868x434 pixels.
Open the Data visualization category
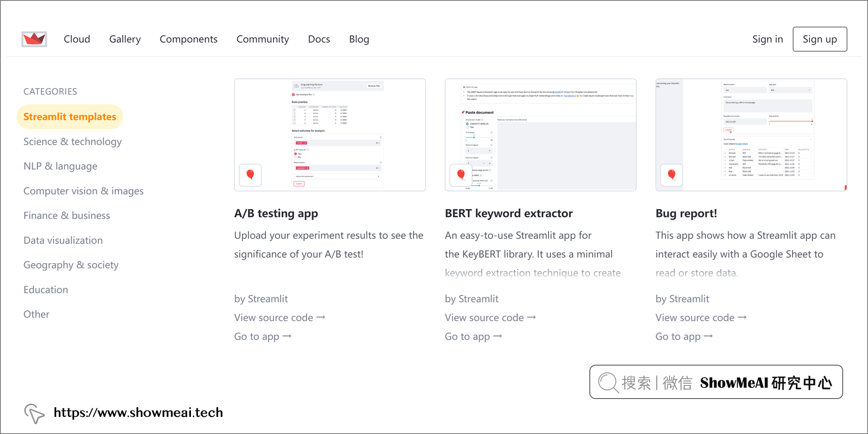click(63, 240)
